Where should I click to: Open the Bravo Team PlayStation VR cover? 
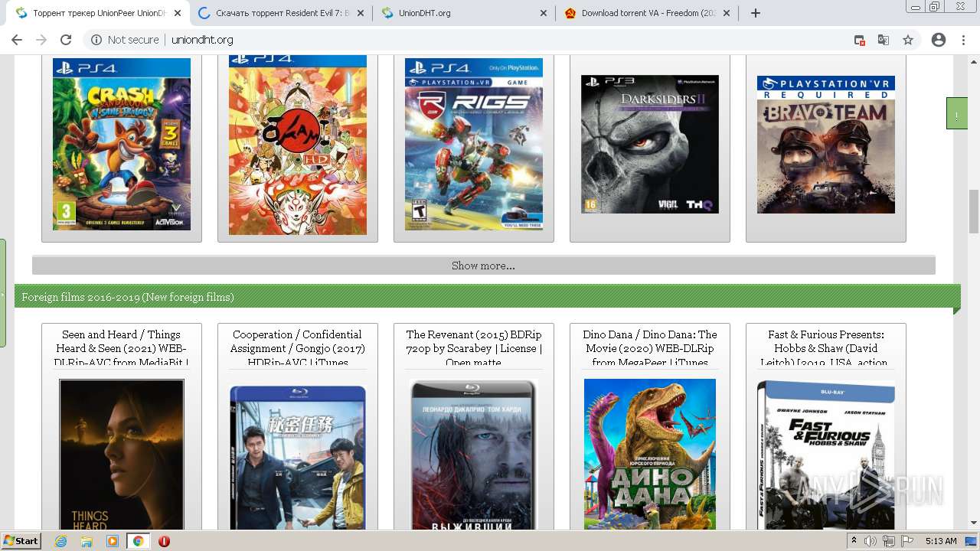point(826,145)
